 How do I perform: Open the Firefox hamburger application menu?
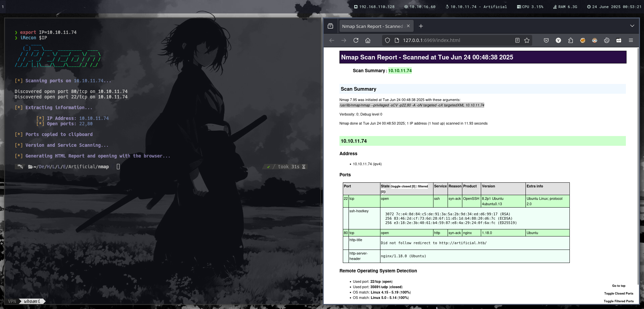coord(631,40)
